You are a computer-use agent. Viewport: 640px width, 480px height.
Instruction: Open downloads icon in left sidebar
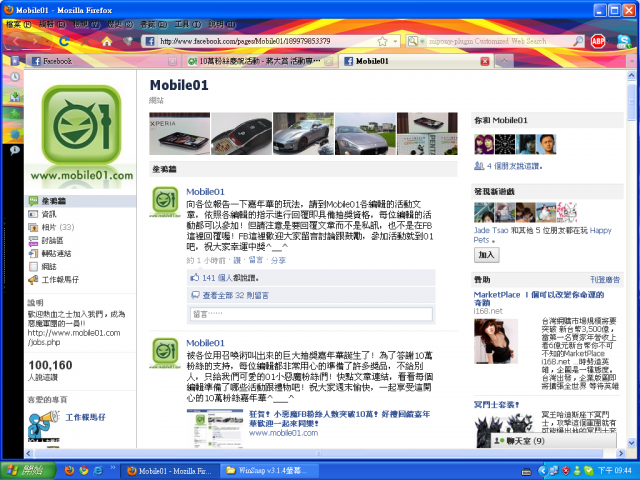point(15,96)
